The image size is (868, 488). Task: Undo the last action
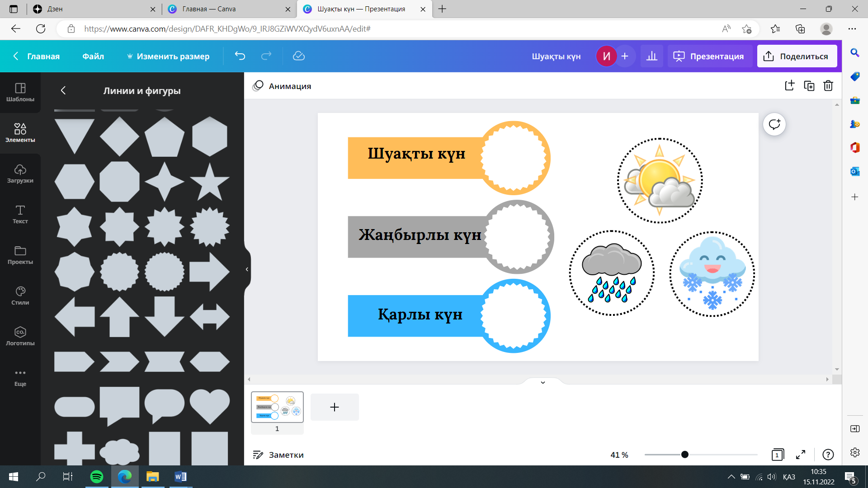tap(240, 56)
